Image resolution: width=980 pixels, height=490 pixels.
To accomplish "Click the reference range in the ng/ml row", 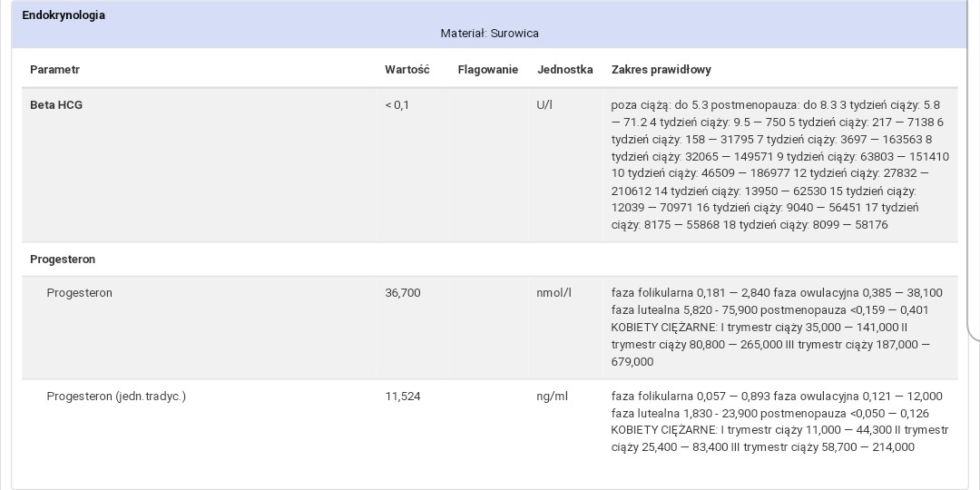I will tap(779, 421).
